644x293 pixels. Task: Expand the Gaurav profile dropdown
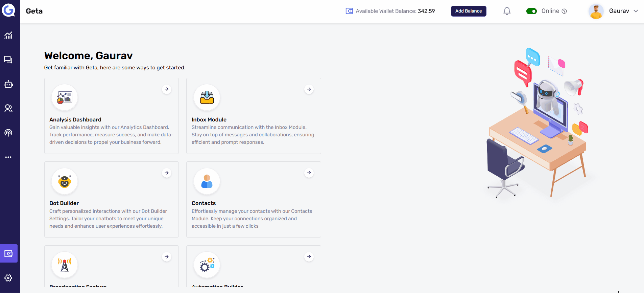click(x=636, y=11)
